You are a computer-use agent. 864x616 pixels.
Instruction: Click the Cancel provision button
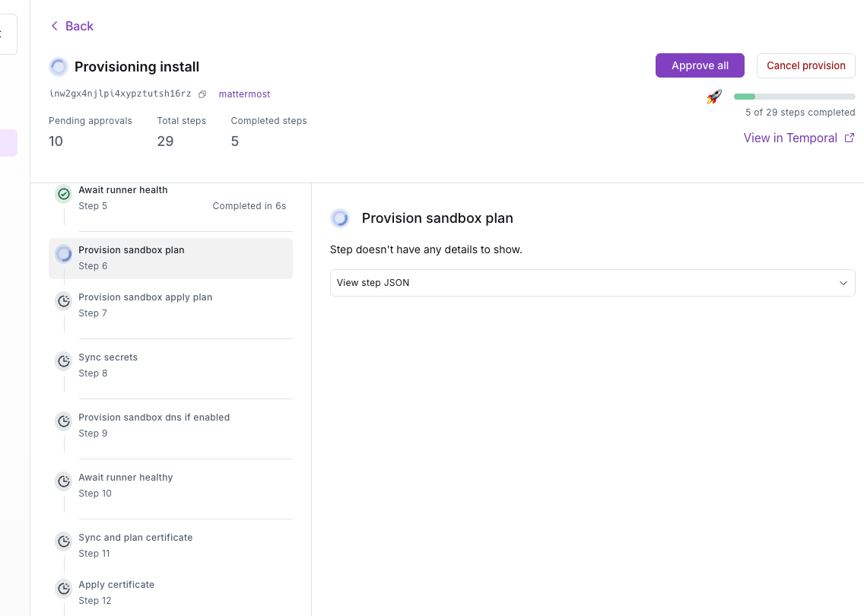[x=805, y=65]
